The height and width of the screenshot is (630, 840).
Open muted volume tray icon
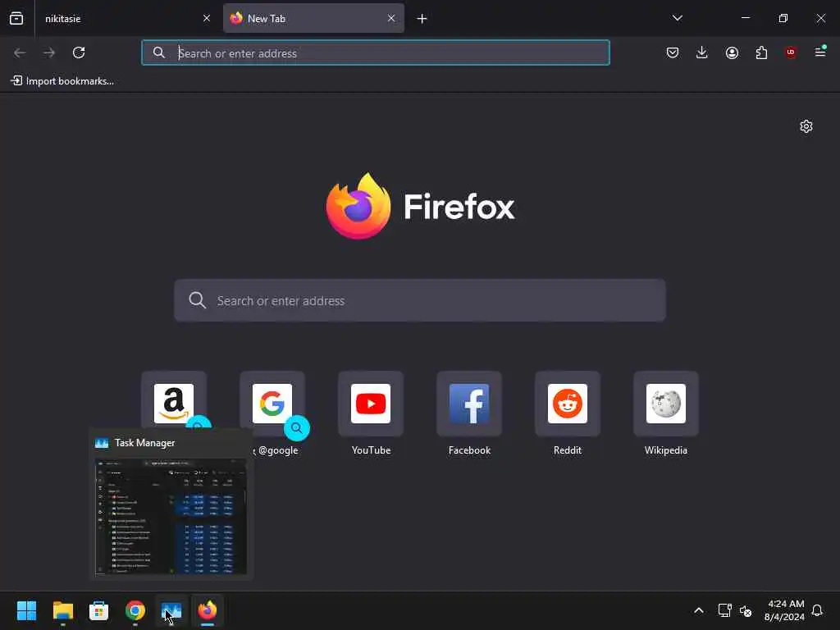point(745,610)
